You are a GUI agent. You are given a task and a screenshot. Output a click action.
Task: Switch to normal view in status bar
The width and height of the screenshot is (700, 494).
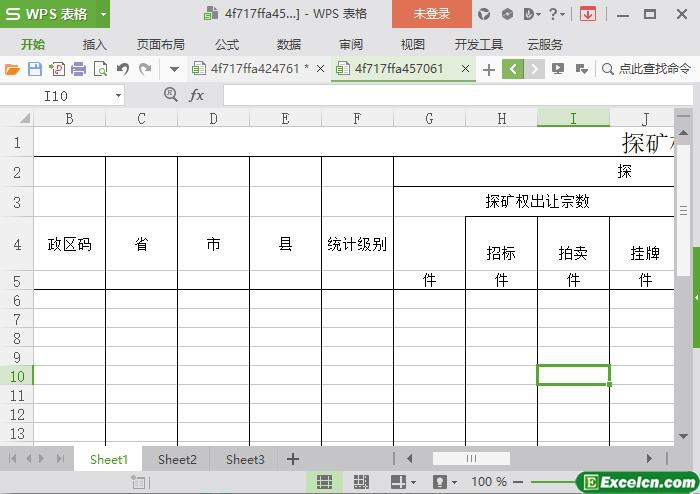(x=324, y=482)
